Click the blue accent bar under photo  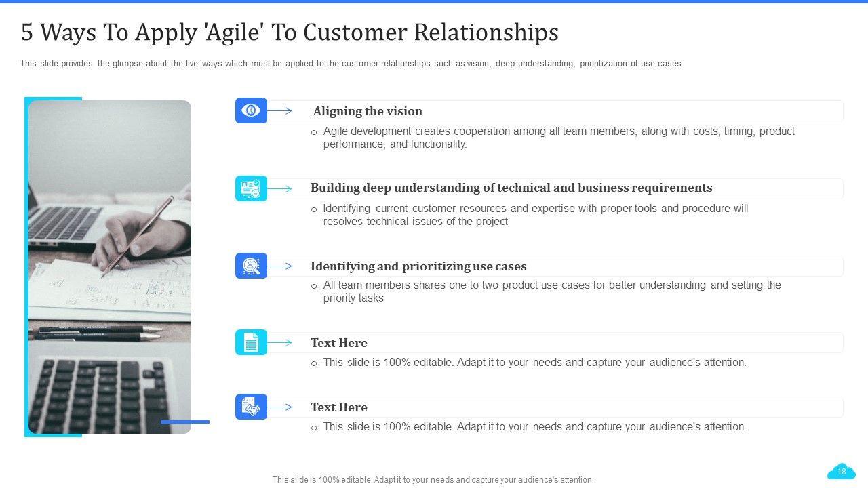(185, 422)
